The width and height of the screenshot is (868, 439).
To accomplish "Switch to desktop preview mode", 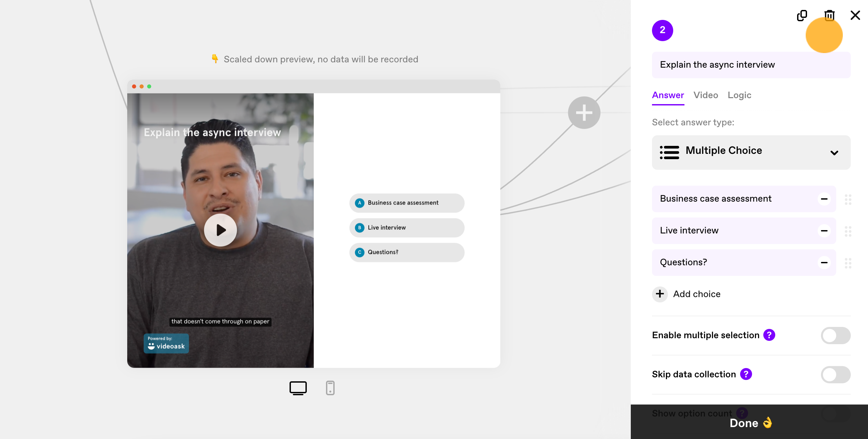I will point(298,388).
